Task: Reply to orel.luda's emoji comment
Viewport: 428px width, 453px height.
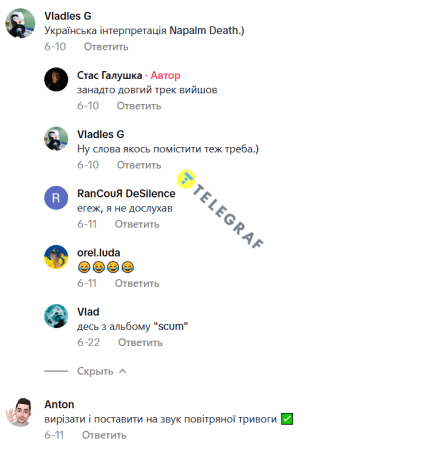Action: coord(137,283)
